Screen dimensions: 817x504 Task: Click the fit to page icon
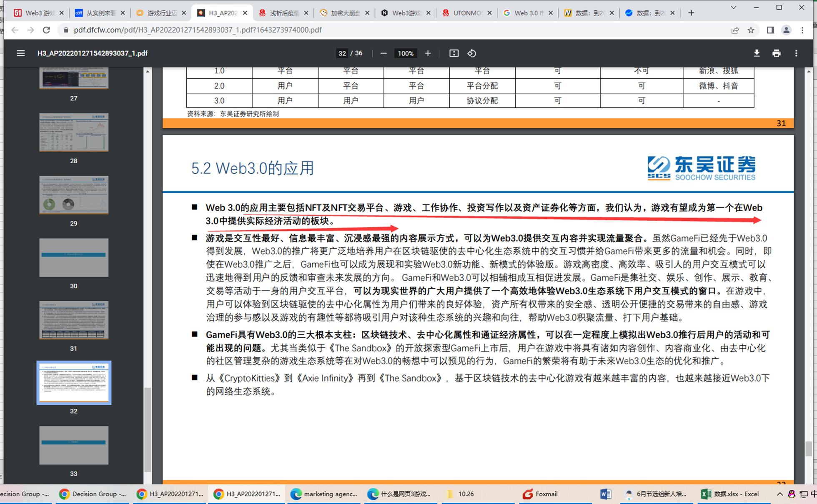point(454,53)
